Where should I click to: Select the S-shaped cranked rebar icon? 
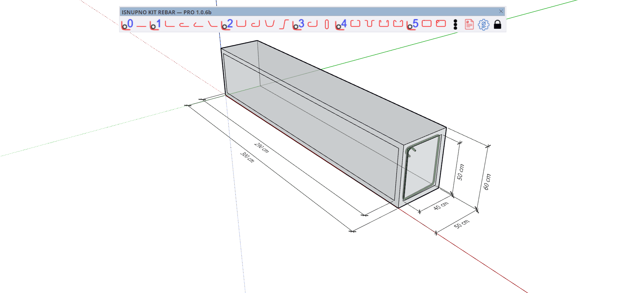pyautogui.click(x=284, y=24)
